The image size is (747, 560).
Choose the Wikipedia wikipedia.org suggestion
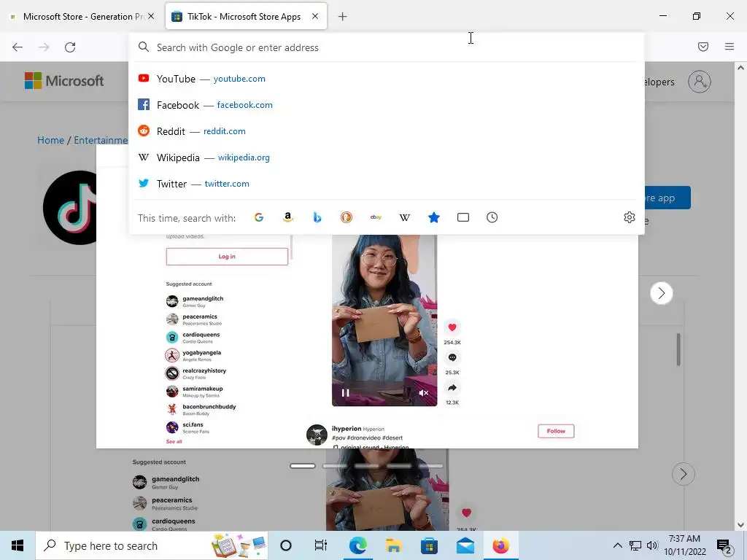coord(387,157)
